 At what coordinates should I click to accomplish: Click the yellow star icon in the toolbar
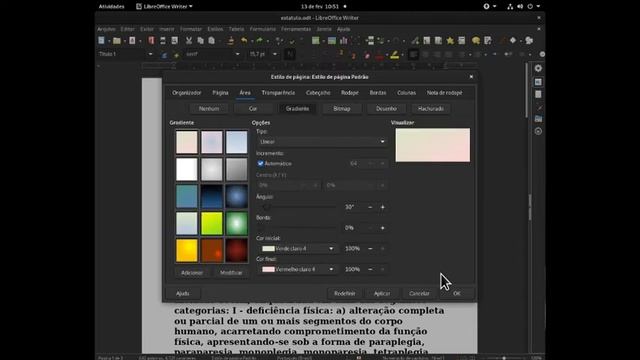(450, 40)
